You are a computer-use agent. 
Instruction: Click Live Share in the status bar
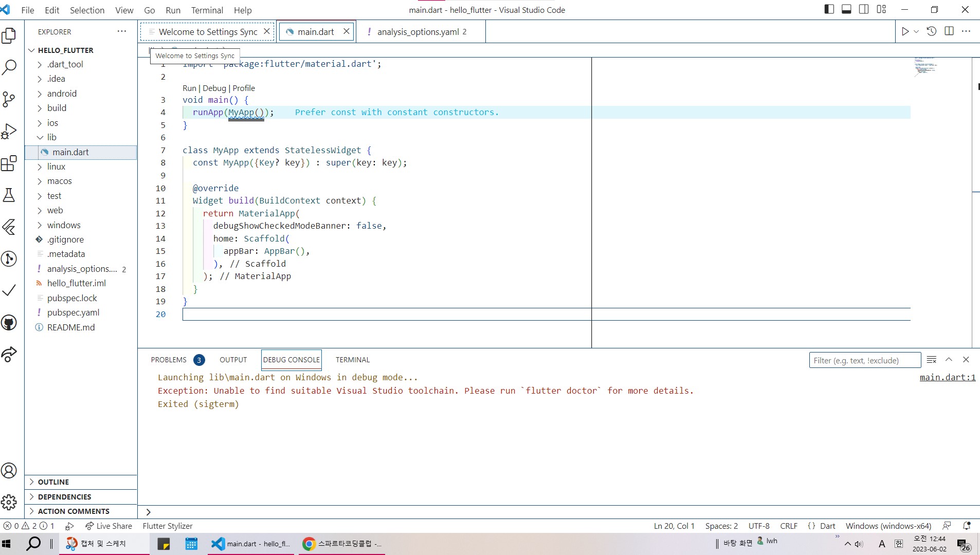109,526
